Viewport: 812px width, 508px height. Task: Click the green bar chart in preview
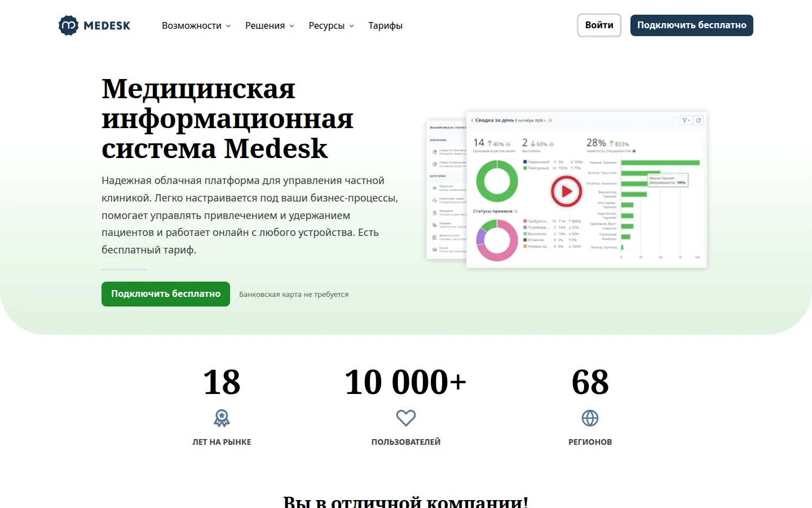[660, 206]
